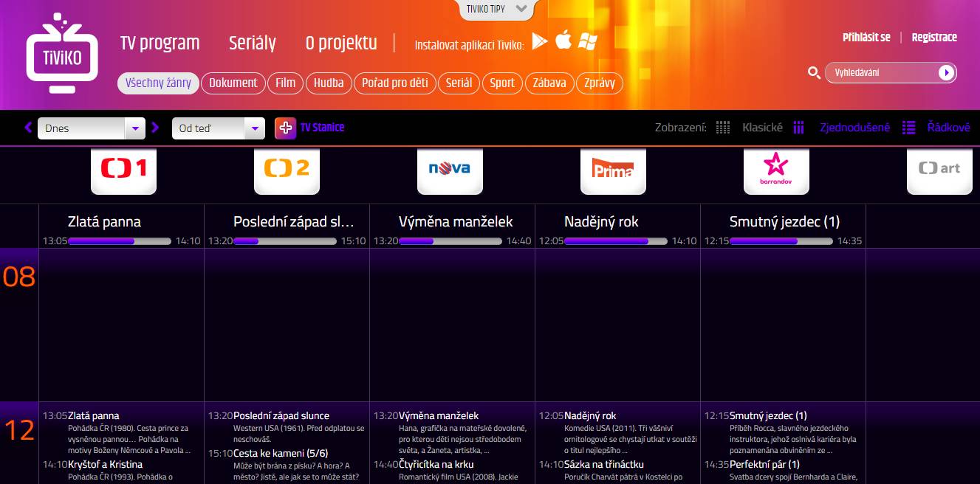Select the Všechny žánry genre filter
980x484 pixels.
pos(158,83)
